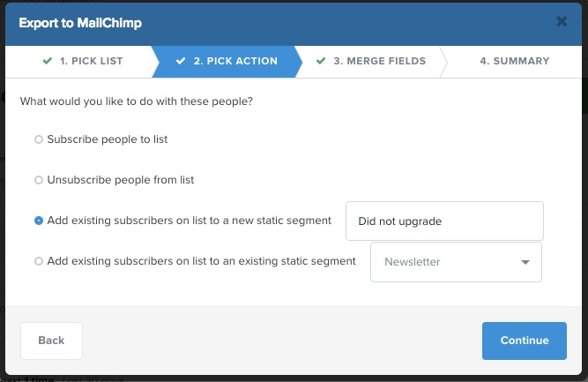Click the dropdown arrow next to Newsletter
588x382 pixels.
point(525,262)
